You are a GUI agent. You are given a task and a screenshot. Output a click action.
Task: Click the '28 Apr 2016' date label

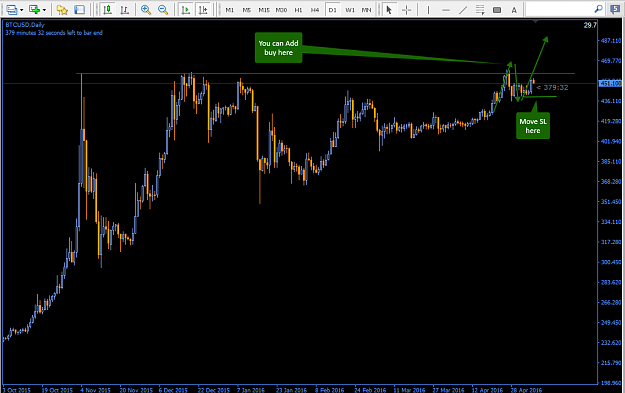(x=526, y=390)
